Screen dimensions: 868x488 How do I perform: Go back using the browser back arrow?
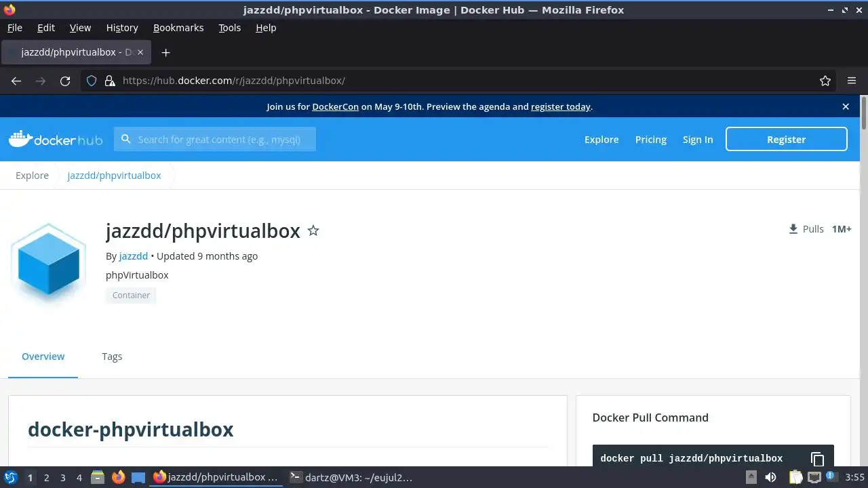tap(16, 81)
